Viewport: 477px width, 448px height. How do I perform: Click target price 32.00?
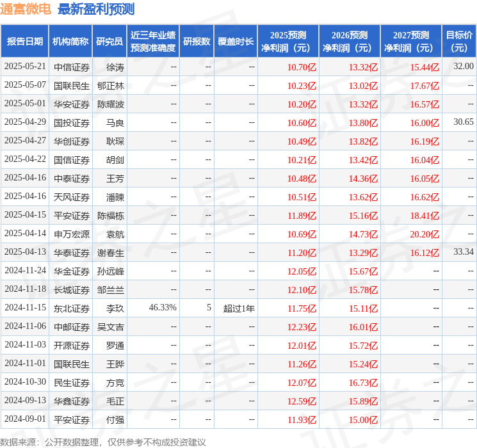(464, 67)
